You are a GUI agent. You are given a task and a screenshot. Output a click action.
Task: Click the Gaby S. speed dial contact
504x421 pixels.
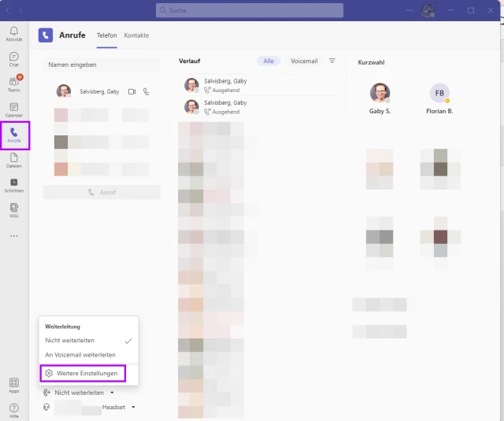[380, 98]
